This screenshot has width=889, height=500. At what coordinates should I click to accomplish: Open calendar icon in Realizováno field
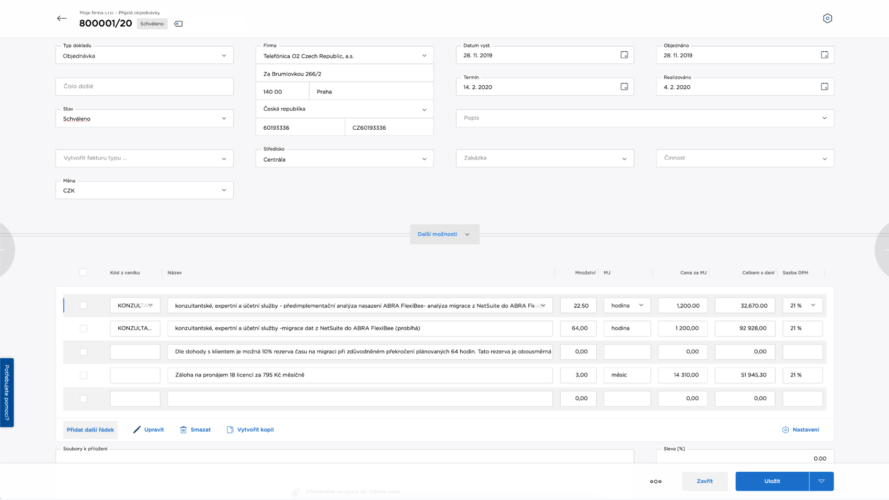click(824, 87)
